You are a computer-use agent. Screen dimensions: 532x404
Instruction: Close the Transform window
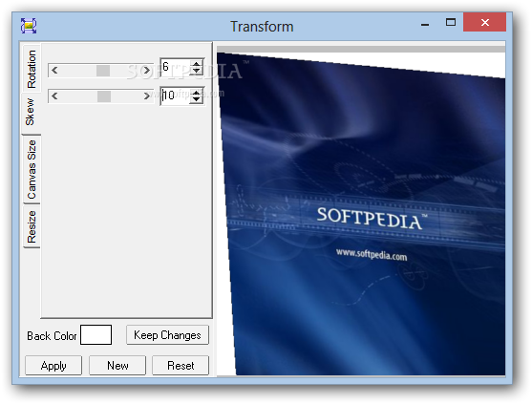(x=485, y=22)
